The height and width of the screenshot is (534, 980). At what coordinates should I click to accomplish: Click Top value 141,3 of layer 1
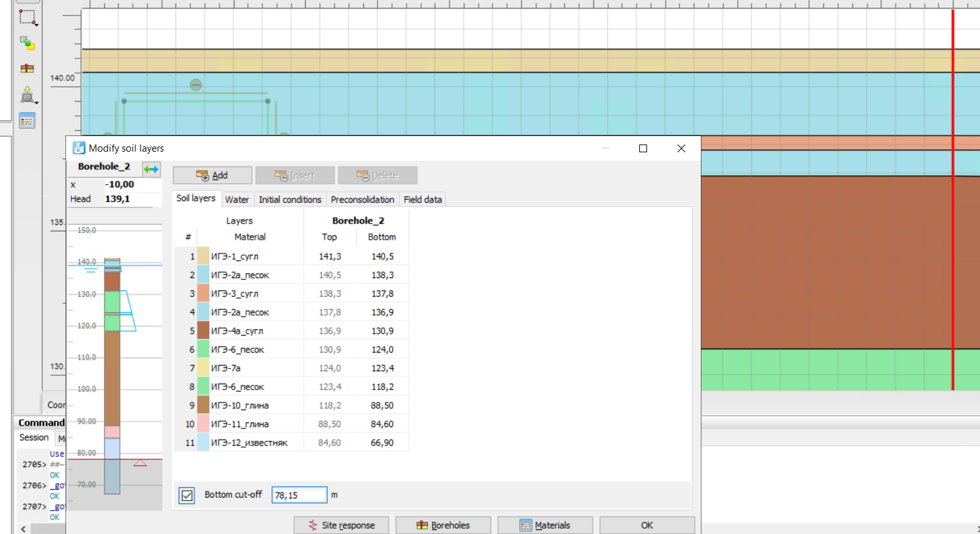tap(330, 257)
